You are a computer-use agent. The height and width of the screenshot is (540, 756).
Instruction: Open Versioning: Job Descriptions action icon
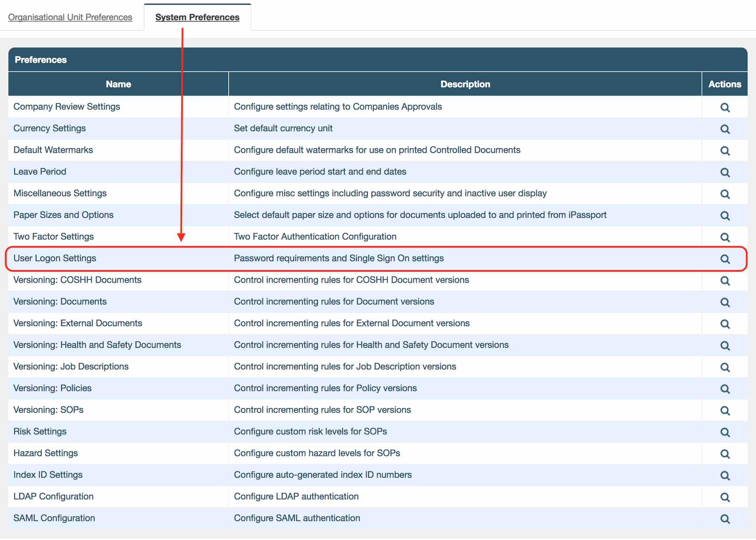point(725,367)
